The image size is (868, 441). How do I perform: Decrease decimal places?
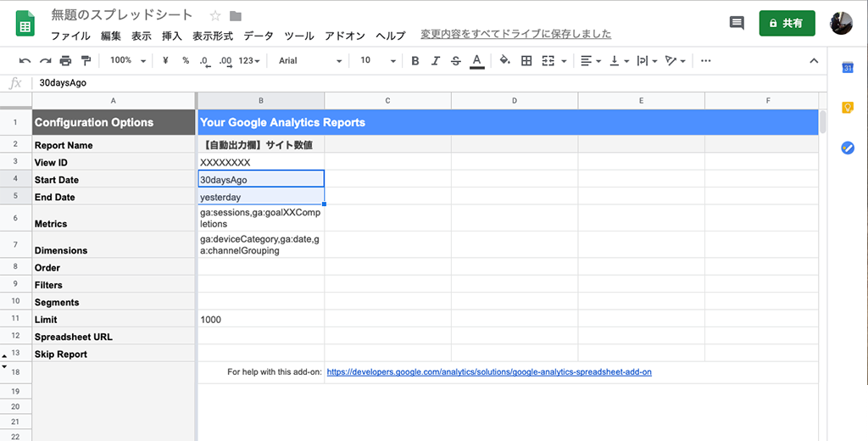coord(205,61)
